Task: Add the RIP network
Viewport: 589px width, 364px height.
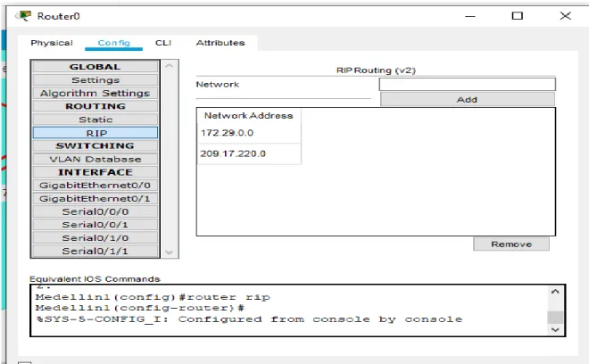Action: pyautogui.click(x=467, y=100)
